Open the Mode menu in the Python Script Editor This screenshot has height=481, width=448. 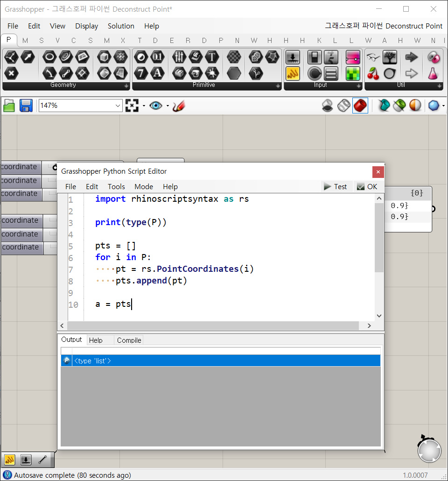144,186
